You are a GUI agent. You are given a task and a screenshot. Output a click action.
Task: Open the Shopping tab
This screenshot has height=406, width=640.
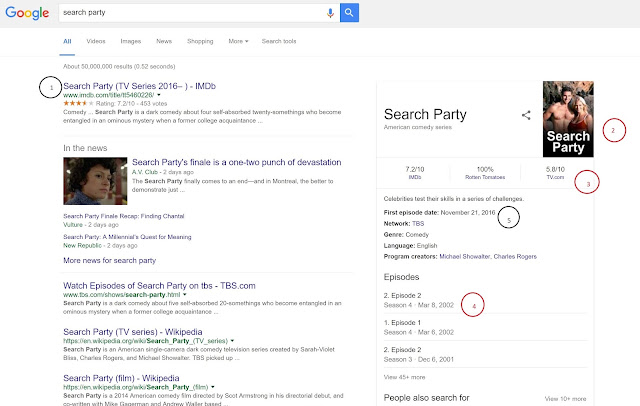click(x=200, y=41)
